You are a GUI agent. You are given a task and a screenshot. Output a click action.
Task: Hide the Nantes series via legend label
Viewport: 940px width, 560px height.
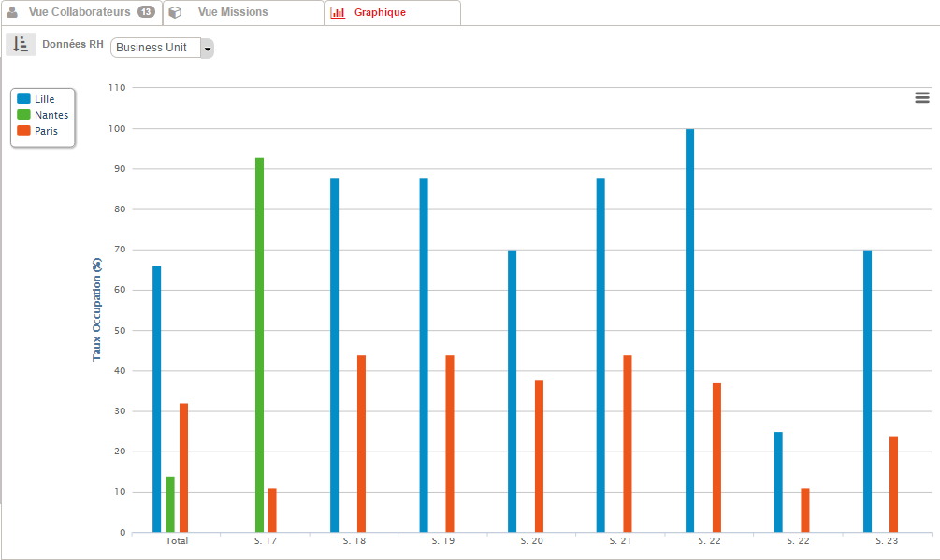(x=51, y=115)
